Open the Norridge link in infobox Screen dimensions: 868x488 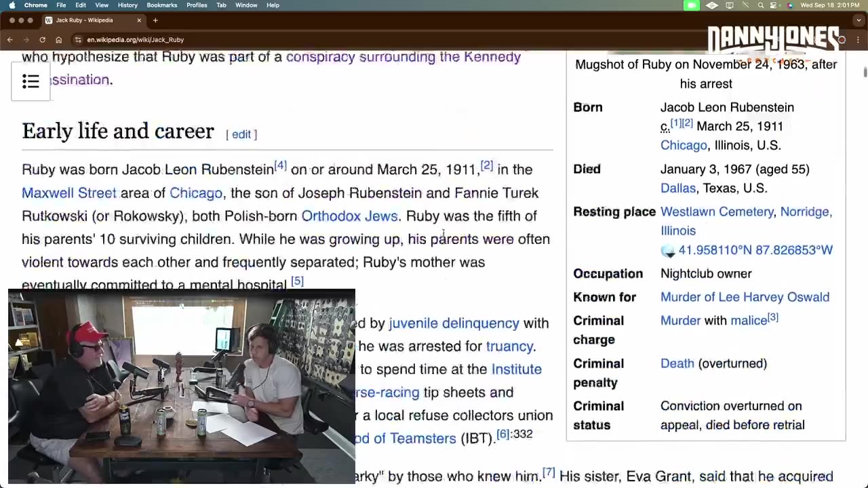(805, 211)
